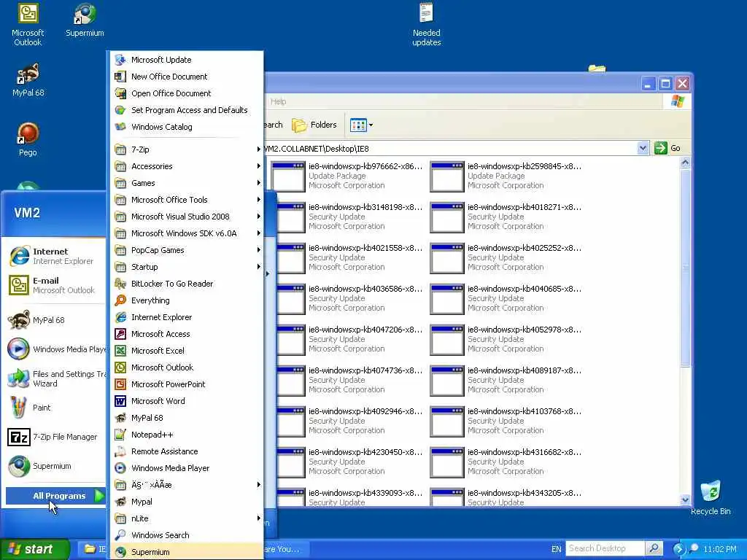Open Supermium in Start menu left pane

click(x=55, y=466)
